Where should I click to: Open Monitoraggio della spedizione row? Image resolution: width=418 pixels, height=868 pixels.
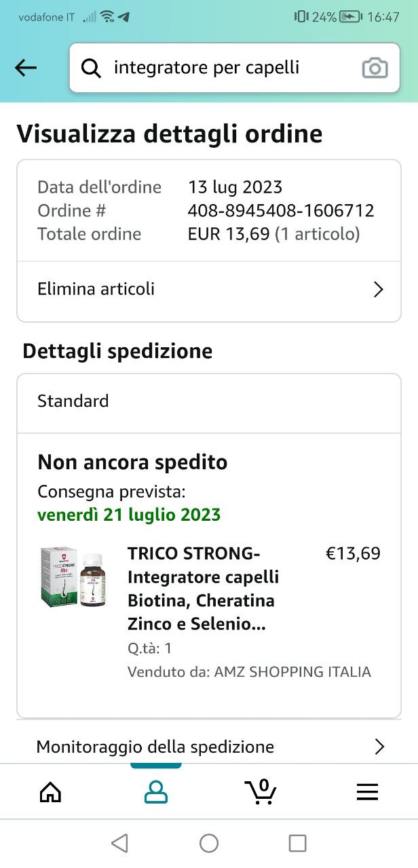(155, 747)
